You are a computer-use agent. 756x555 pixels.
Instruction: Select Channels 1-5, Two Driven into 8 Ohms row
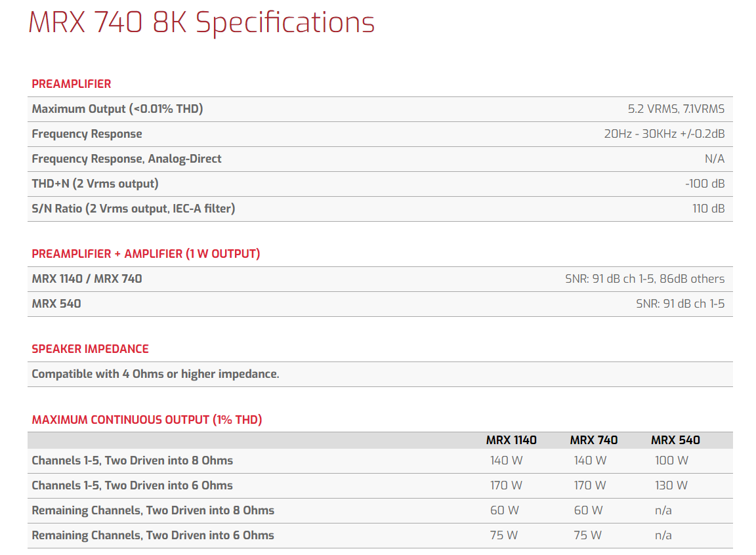132,461
